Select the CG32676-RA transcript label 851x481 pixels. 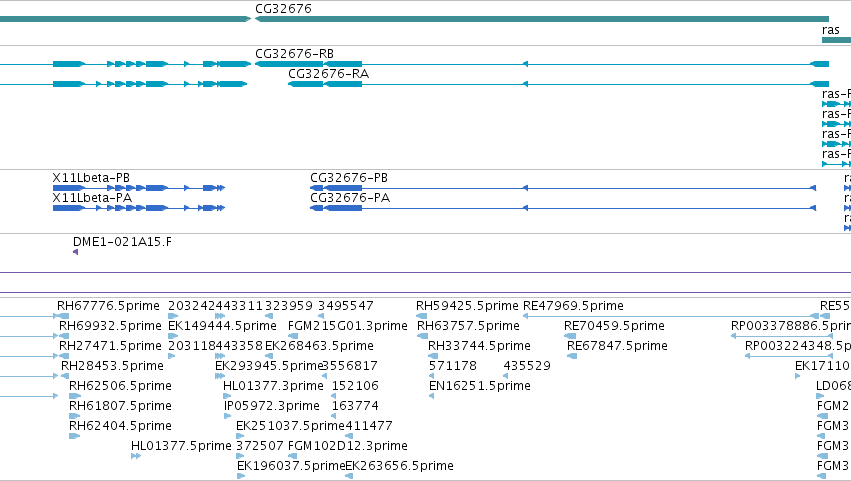tap(328, 74)
